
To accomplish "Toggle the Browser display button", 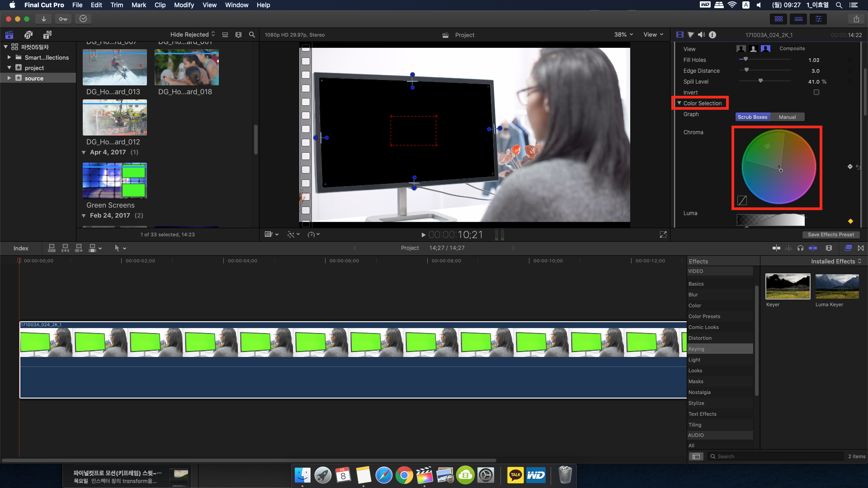I will (778, 19).
